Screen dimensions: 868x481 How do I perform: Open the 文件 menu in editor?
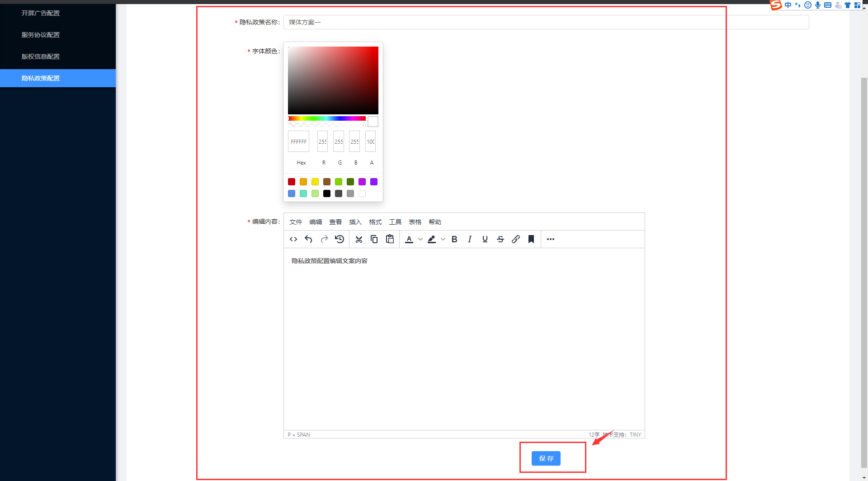[296, 222]
